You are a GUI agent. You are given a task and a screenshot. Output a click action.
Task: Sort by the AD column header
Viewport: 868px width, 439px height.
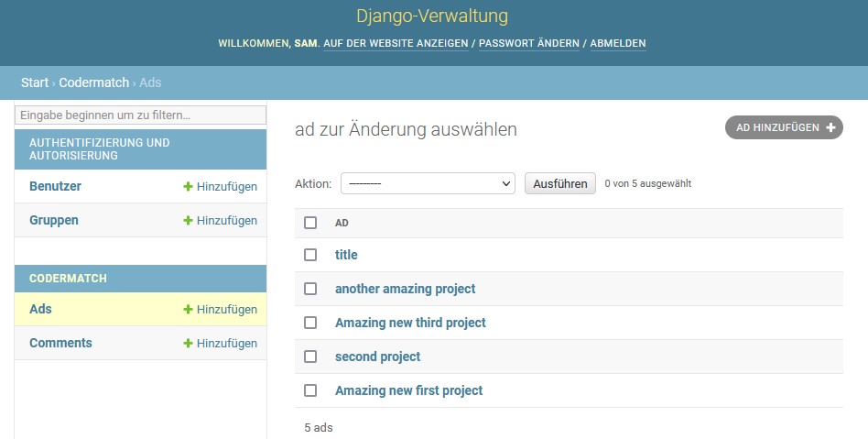pyautogui.click(x=342, y=223)
